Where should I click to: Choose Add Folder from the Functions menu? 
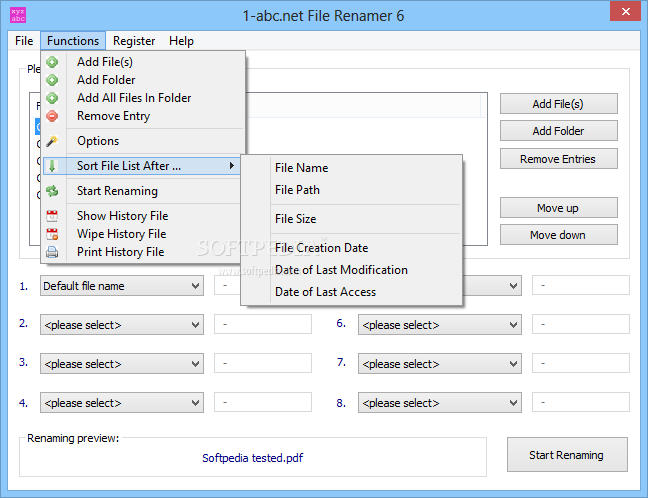click(x=143, y=80)
